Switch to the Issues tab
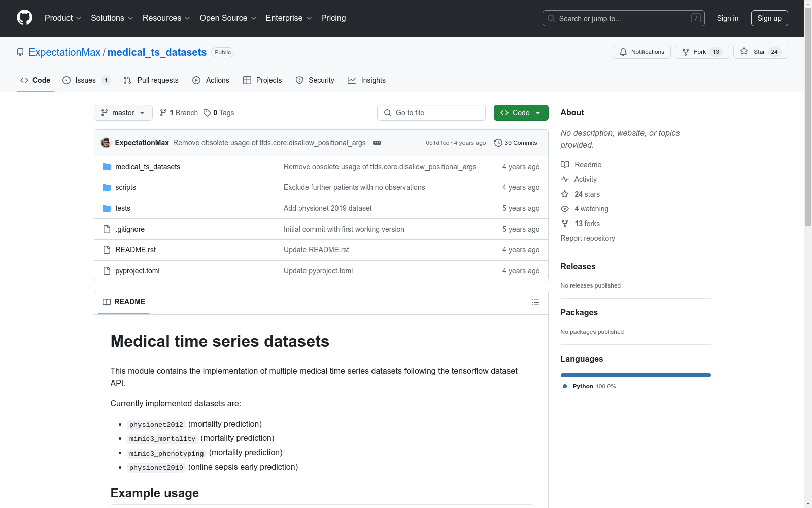Screen dimensions: 812x508 (x=86, y=80)
